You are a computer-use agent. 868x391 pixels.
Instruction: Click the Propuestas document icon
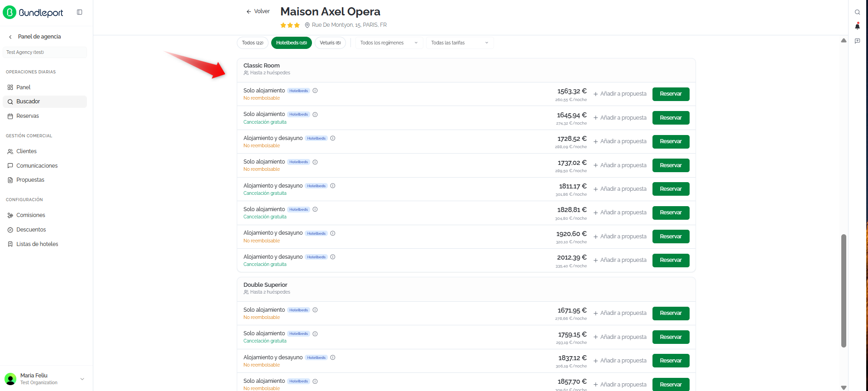coord(10,180)
